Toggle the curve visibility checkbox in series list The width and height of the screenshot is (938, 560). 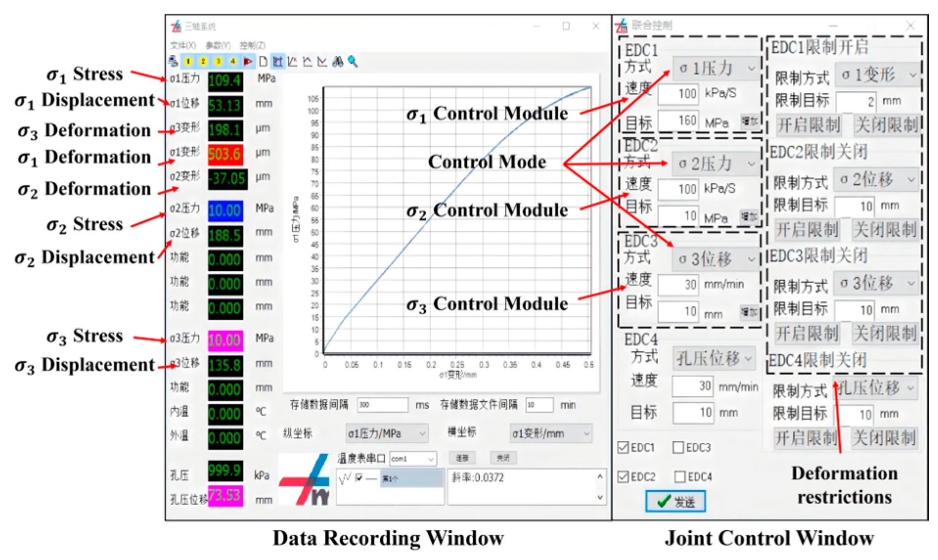(359, 478)
